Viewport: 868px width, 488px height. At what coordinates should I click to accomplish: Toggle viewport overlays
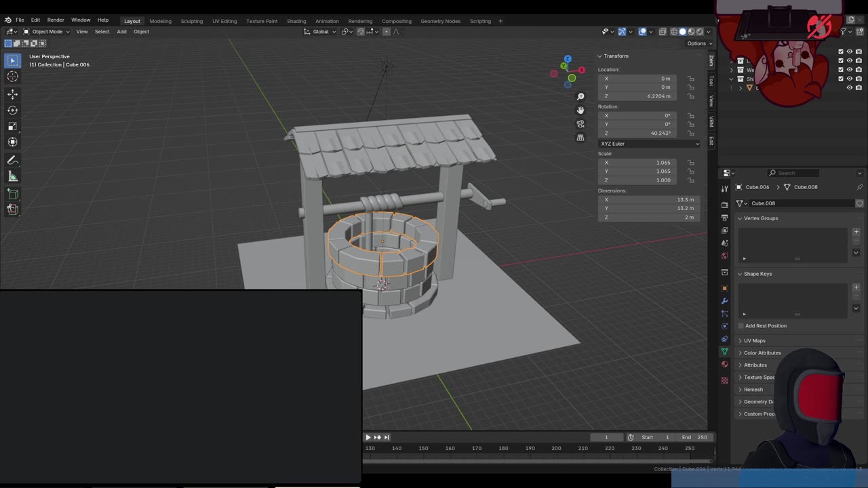pos(643,31)
